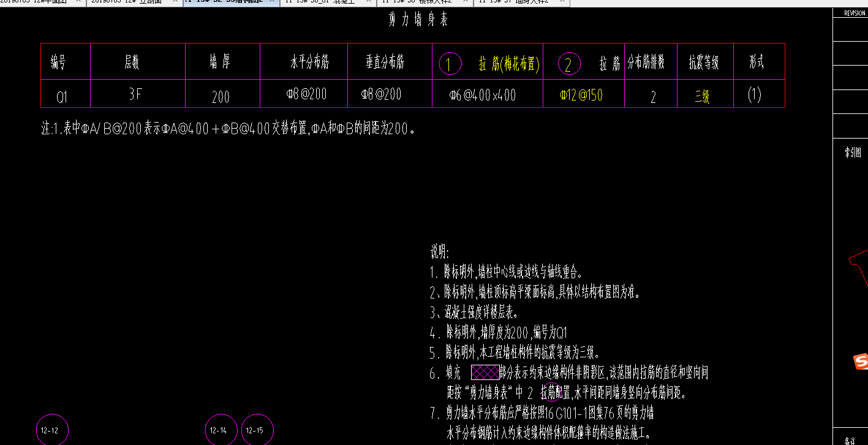Click the 说明: heading
The image size is (868, 445).
tap(440, 252)
